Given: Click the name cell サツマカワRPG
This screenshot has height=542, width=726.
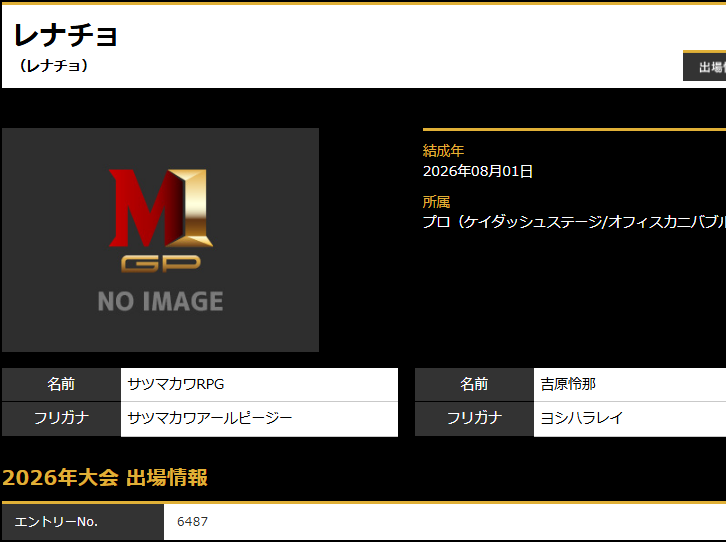Looking at the screenshot, I should 259,384.
